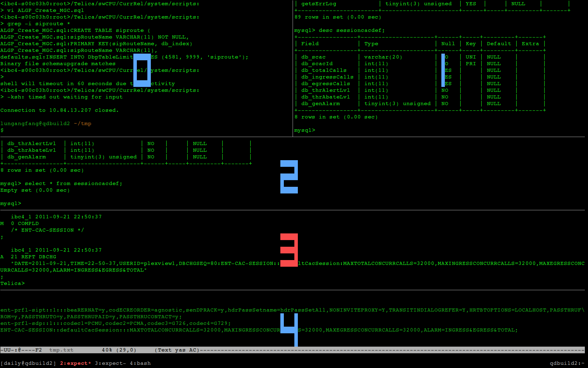Click the 'Empty set (0.00 sec)' result
The height and width of the screenshot is (368, 588).
(x=35, y=190)
